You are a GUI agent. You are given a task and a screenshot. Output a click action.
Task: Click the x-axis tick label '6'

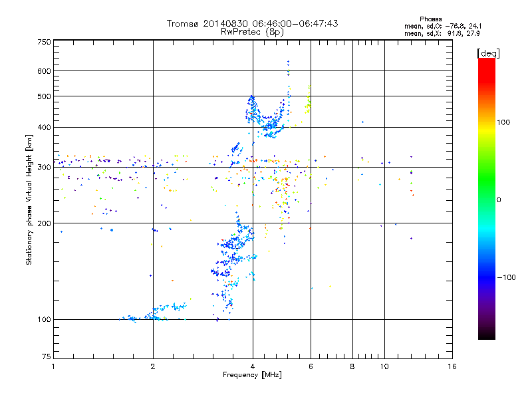pyautogui.click(x=311, y=366)
